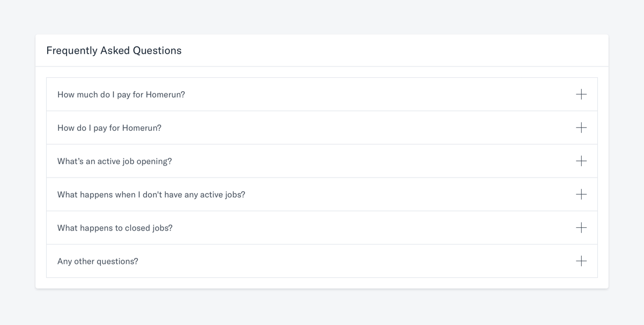
Task: Click the text "What happens to closed jobs?"
Action: tap(115, 227)
